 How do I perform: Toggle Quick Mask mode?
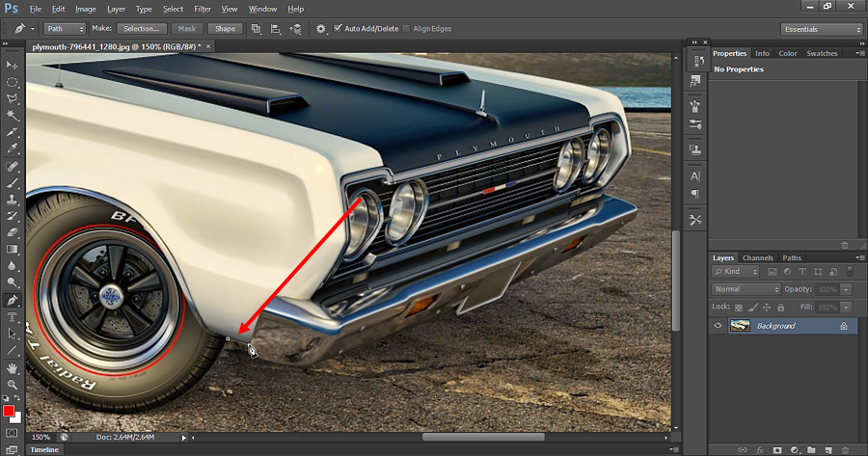point(12,433)
